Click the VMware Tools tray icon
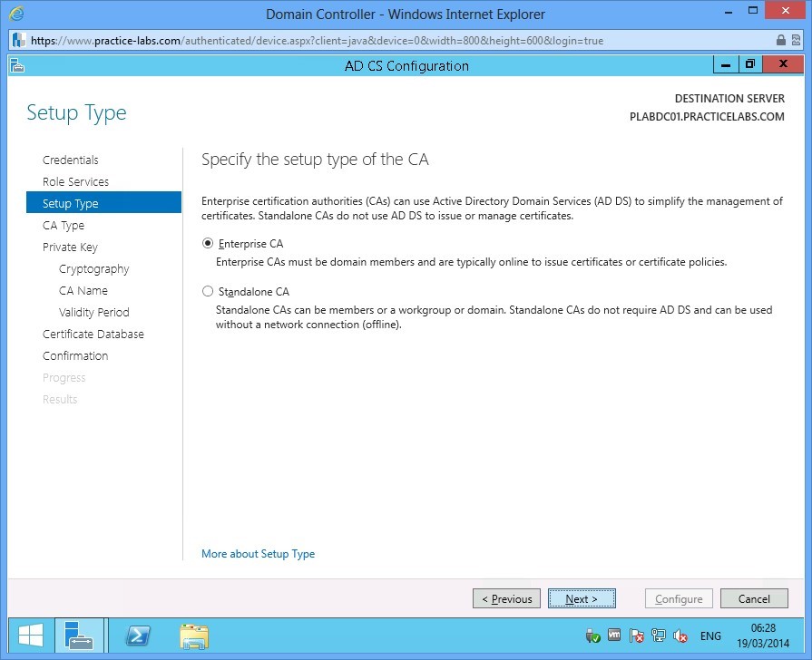812x660 pixels. click(x=615, y=636)
